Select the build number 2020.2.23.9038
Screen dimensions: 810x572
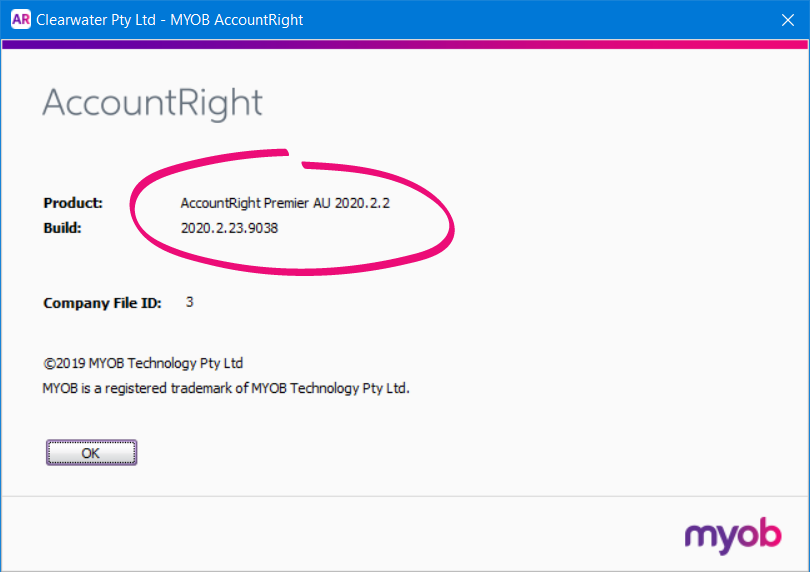[x=229, y=228]
